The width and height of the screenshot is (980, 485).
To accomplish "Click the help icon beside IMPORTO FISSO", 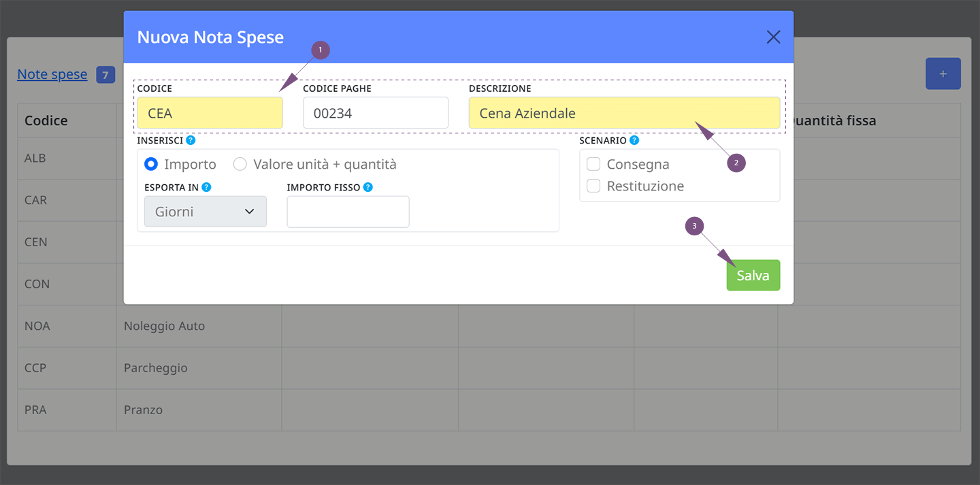I will pyautogui.click(x=368, y=187).
